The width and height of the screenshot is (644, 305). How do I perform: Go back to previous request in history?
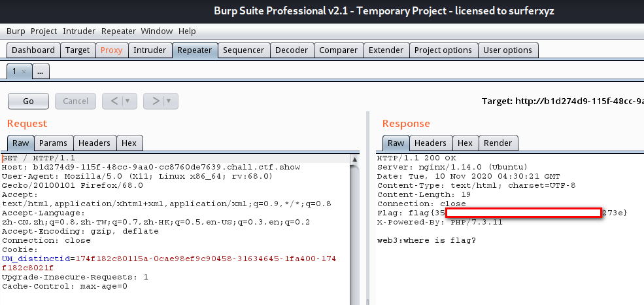coord(114,101)
